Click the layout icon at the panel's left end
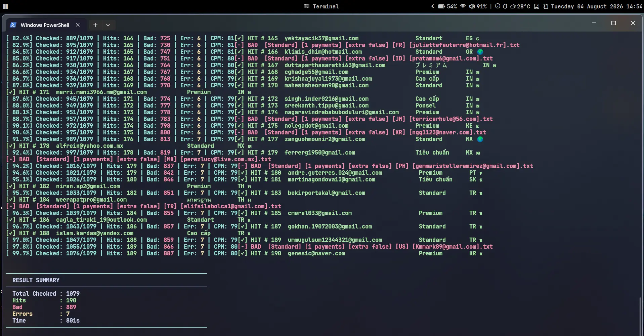Viewport: 644px width, 336px height. click(5, 6)
